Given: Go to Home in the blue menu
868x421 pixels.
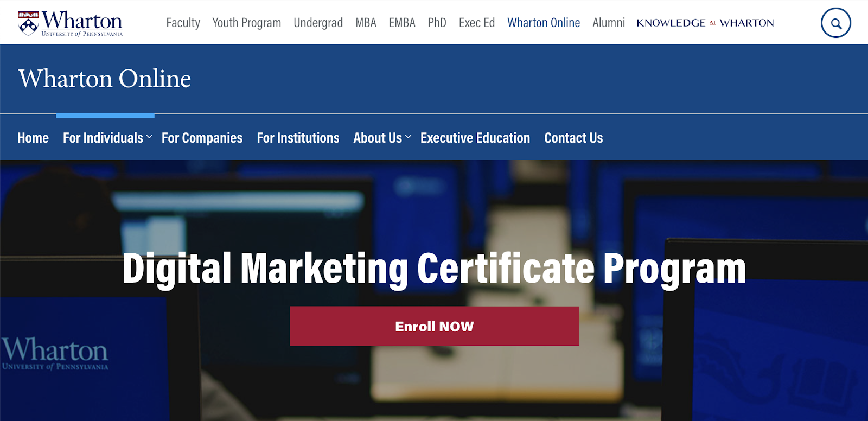Looking at the screenshot, I should [x=33, y=138].
